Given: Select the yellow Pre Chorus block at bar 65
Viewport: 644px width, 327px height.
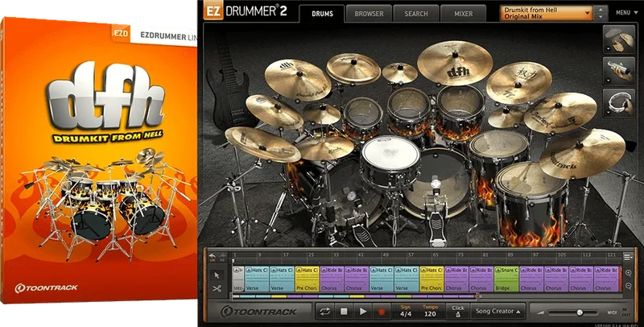Looking at the screenshot, I should coord(431,279).
